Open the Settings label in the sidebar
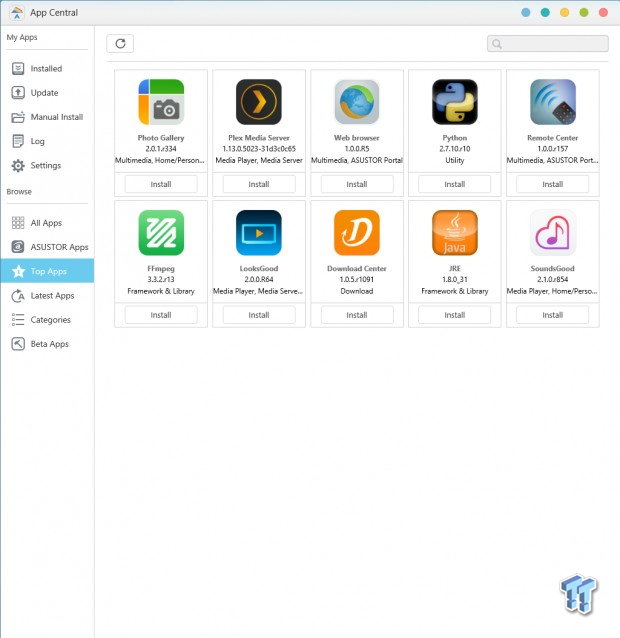This screenshot has width=620, height=638. [46, 166]
